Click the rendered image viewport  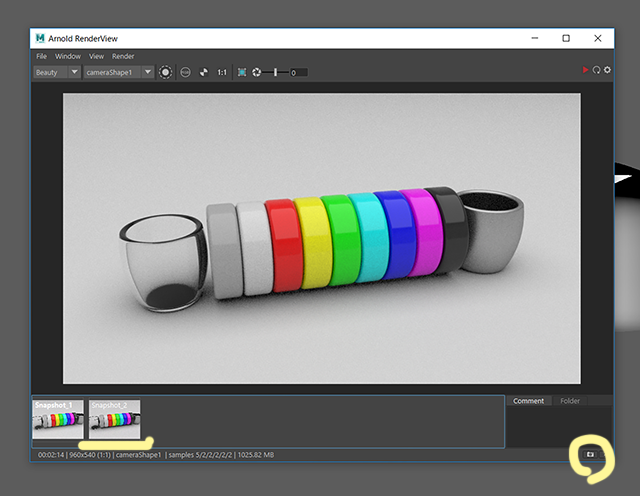[322, 238]
